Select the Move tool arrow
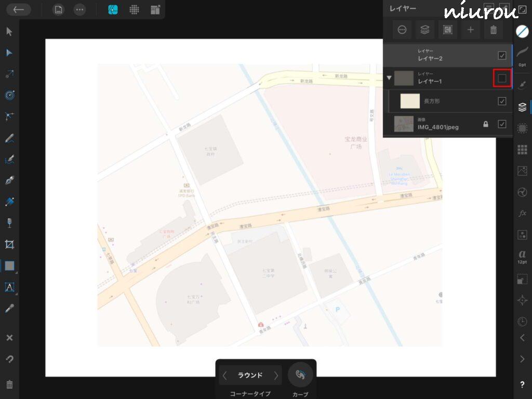The height and width of the screenshot is (399, 532). [x=9, y=32]
